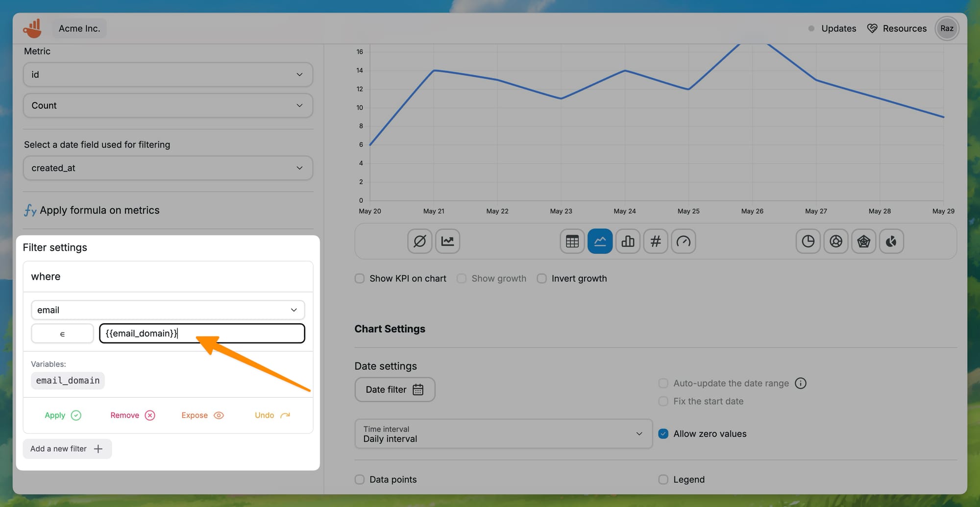Toggle the Invert growth checkbox

(541, 278)
